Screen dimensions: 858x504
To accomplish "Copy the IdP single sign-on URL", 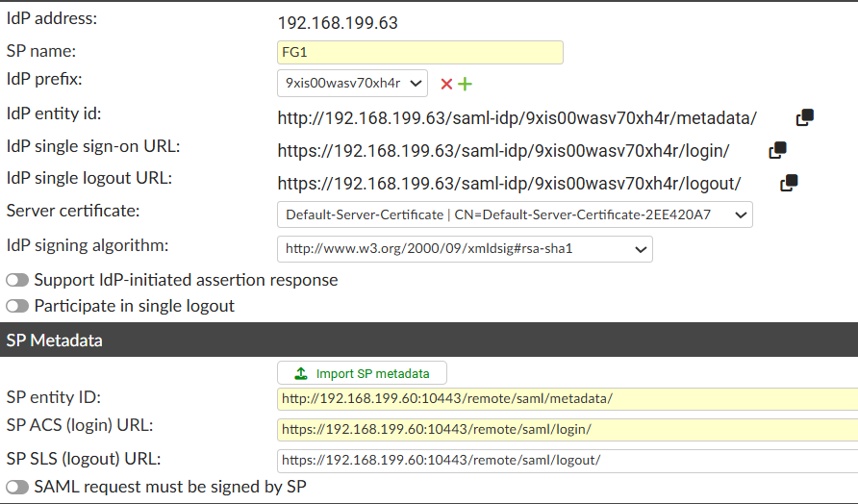I will [x=778, y=150].
